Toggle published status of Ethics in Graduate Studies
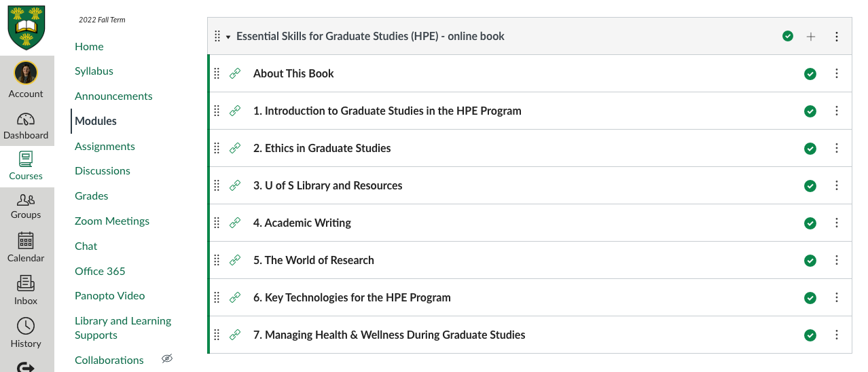868x372 pixels. 810,149
